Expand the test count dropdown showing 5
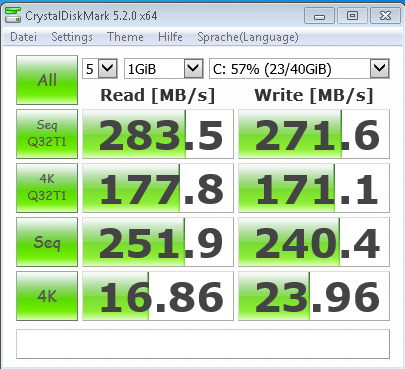 click(x=100, y=69)
